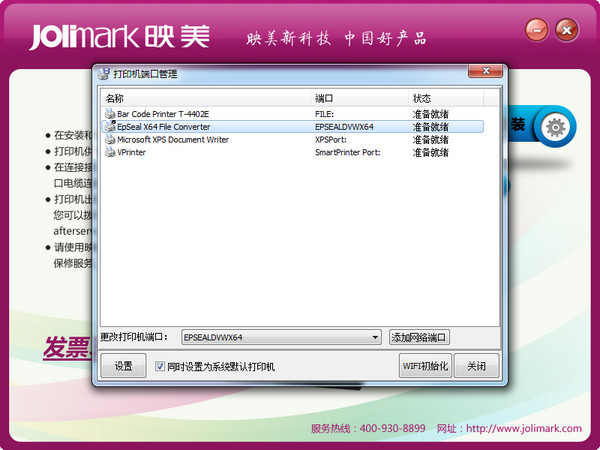Select the EpSeal X64 File Converter row
Viewport: 600px width, 450px height.
click(293, 126)
